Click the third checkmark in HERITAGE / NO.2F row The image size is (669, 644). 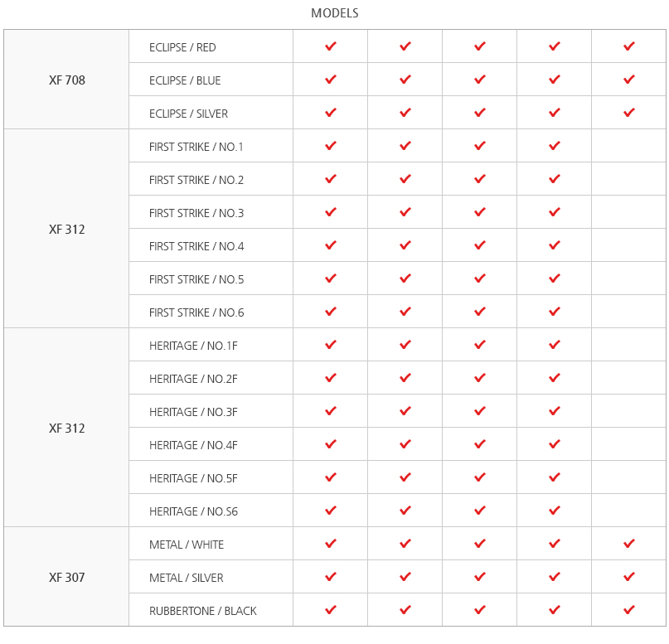tap(479, 378)
